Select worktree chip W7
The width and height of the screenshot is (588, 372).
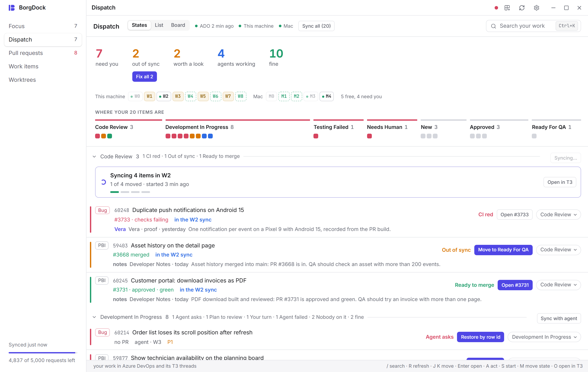tap(228, 96)
